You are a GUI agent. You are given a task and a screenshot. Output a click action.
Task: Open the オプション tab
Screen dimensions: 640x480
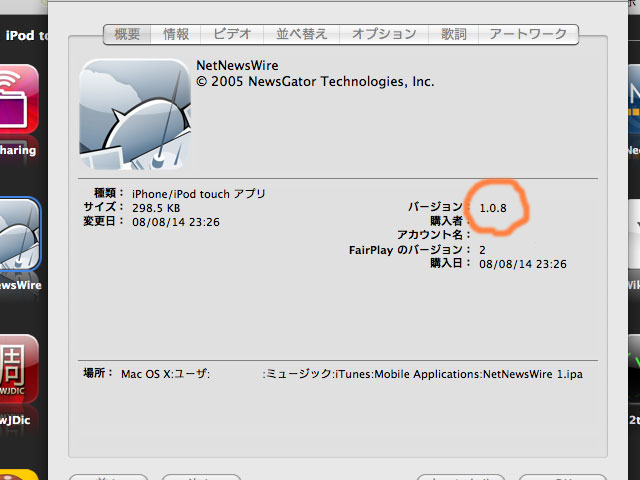click(x=384, y=34)
